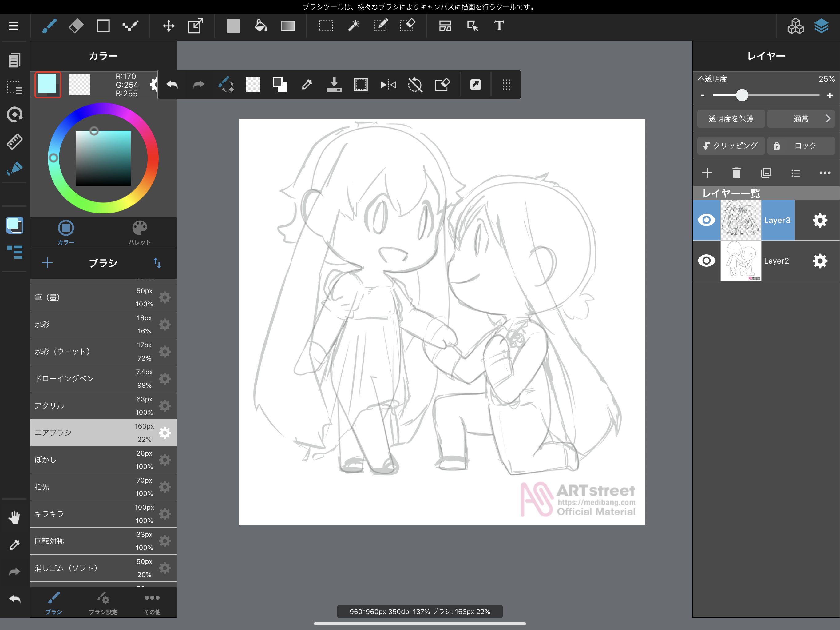Select the Fill rectangle tool
This screenshot has width=840, height=630.
(x=234, y=26)
